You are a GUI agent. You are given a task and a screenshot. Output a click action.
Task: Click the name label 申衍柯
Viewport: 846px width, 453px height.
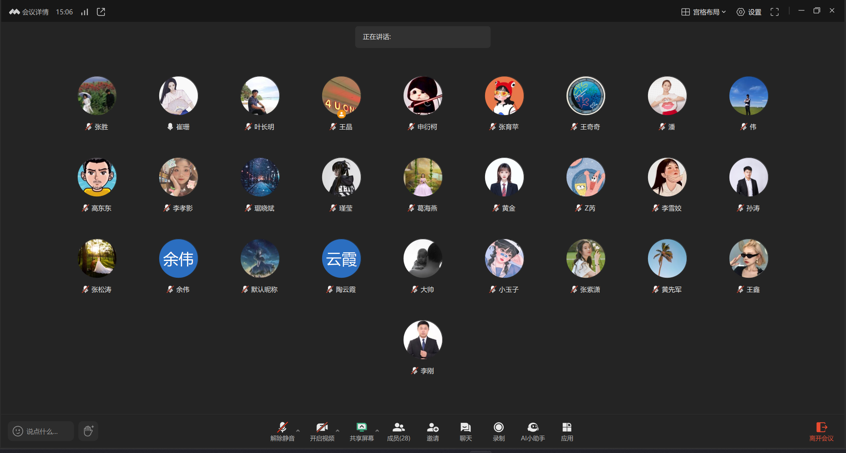point(427,127)
